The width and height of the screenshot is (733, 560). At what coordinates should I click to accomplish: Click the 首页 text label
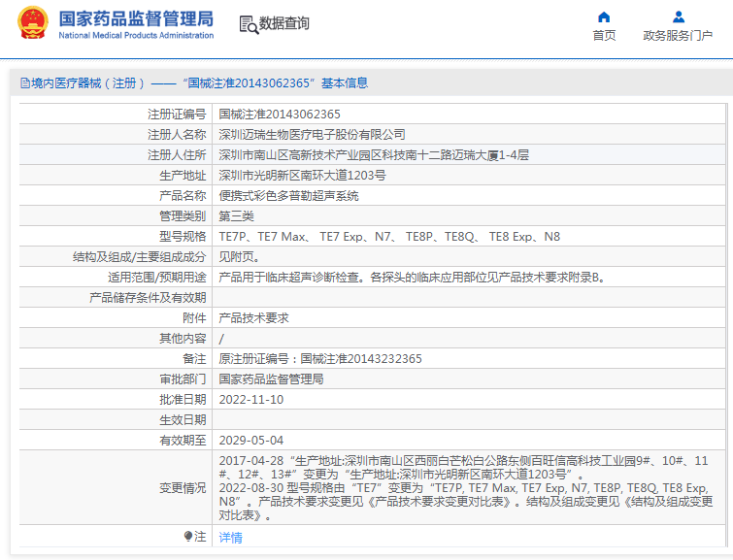(x=604, y=36)
